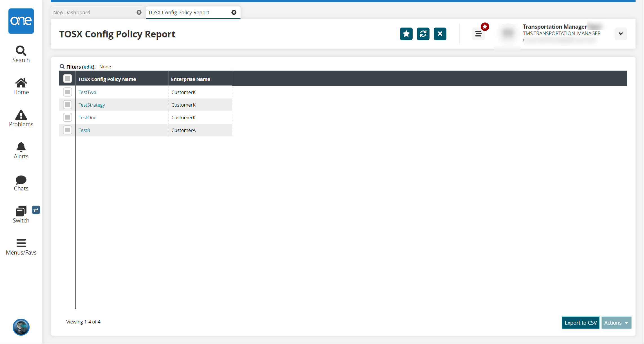Toggle the select-all header checkbox
644x344 pixels.
coord(68,78)
